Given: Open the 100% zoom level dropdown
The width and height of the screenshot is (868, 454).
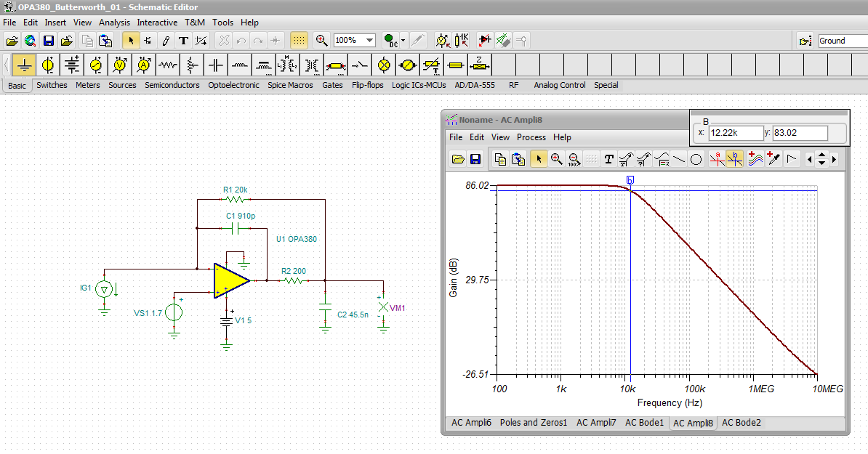Looking at the screenshot, I should pos(370,41).
